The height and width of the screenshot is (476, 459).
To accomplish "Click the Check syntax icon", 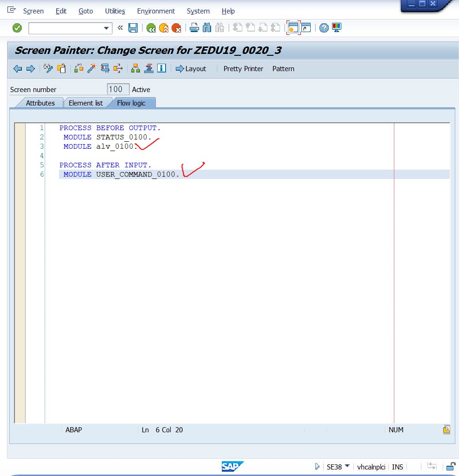I will pos(79,69).
